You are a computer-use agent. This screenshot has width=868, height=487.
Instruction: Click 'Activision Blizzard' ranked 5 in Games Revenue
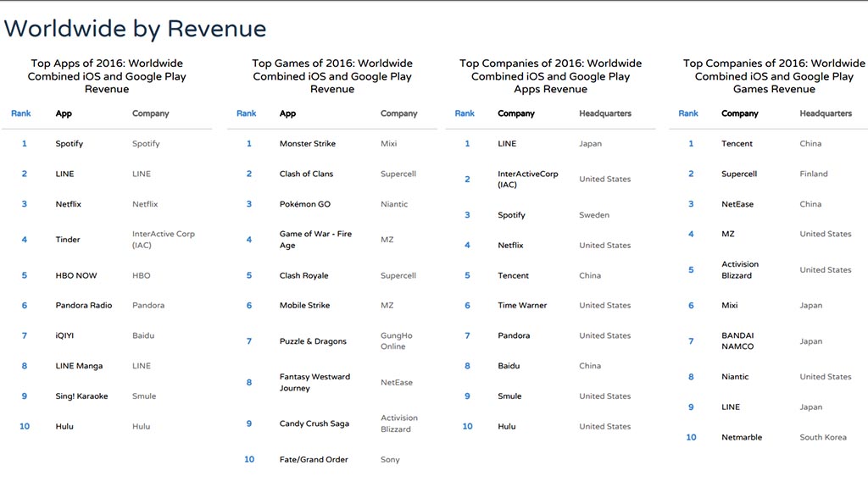click(740, 270)
